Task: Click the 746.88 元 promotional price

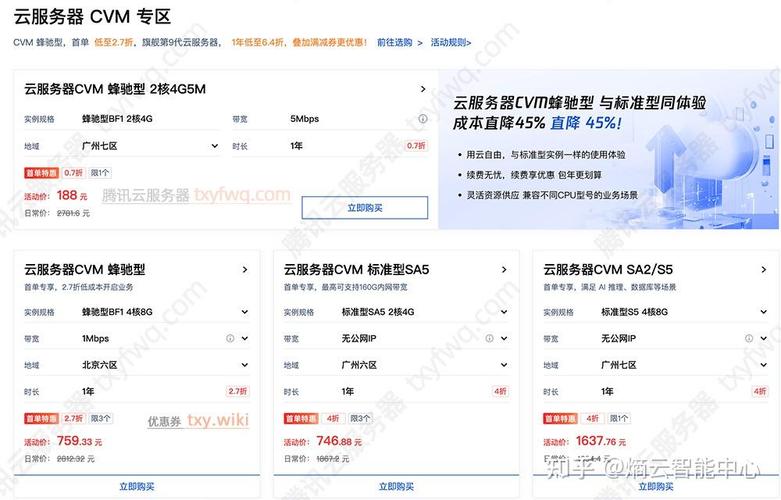Action: point(339,441)
